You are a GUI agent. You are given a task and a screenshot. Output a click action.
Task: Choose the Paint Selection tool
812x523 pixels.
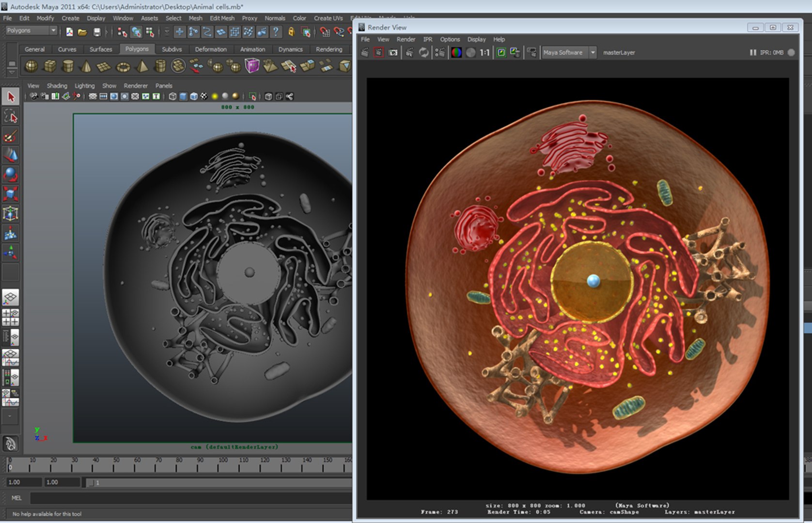pyautogui.click(x=11, y=136)
